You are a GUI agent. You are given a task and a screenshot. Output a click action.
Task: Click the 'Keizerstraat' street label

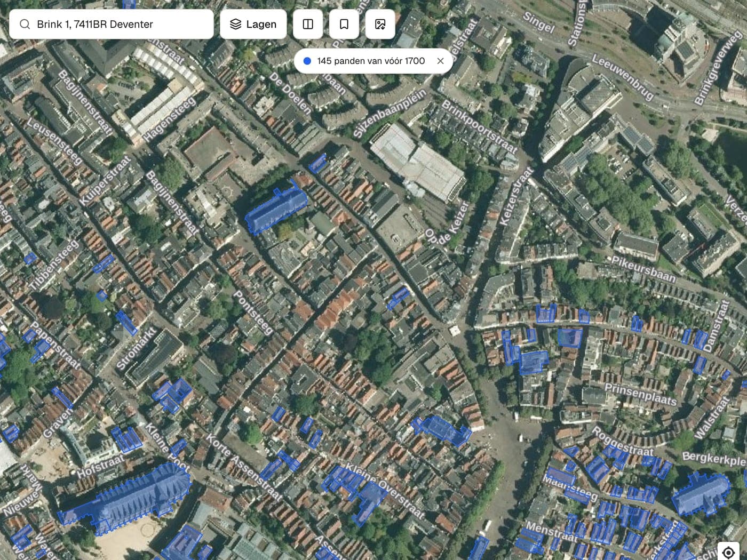(515, 196)
